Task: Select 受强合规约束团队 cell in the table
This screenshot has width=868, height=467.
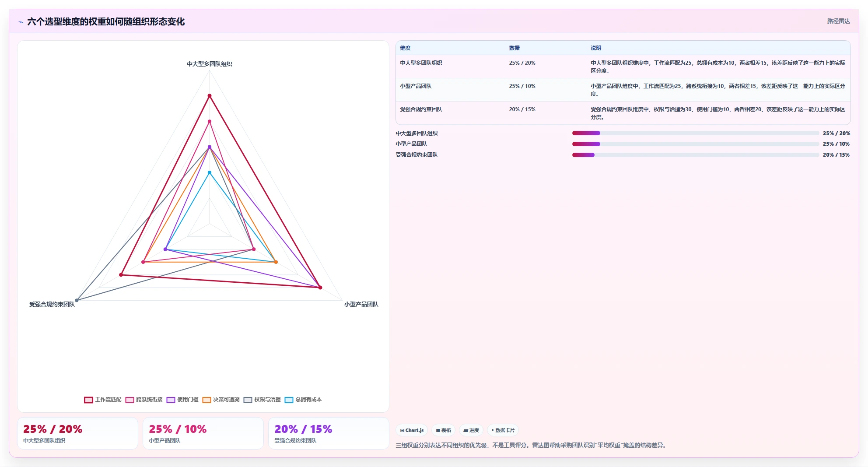Action: pyautogui.click(x=421, y=109)
